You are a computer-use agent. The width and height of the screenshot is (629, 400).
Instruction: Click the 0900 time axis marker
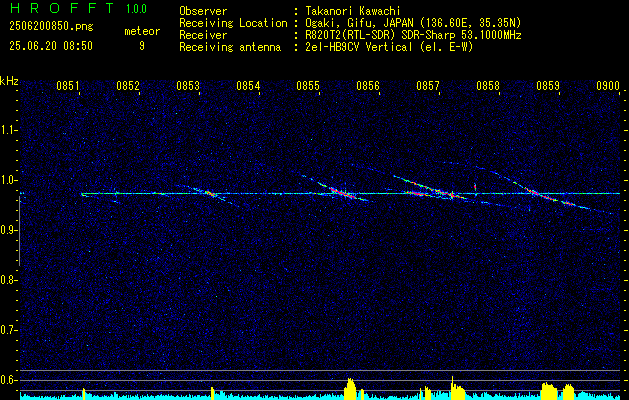click(608, 86)
